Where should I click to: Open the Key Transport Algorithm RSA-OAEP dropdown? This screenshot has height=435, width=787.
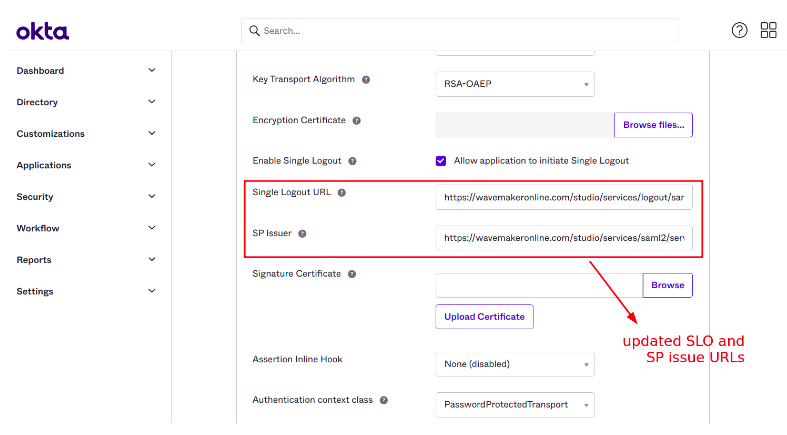pyautogui.click(x=514, y=84)
